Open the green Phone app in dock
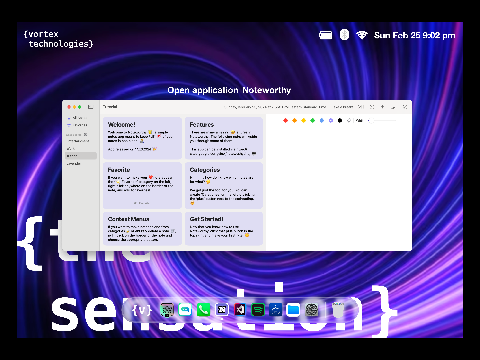Screen dimensions: 480x360 [203, 310]
